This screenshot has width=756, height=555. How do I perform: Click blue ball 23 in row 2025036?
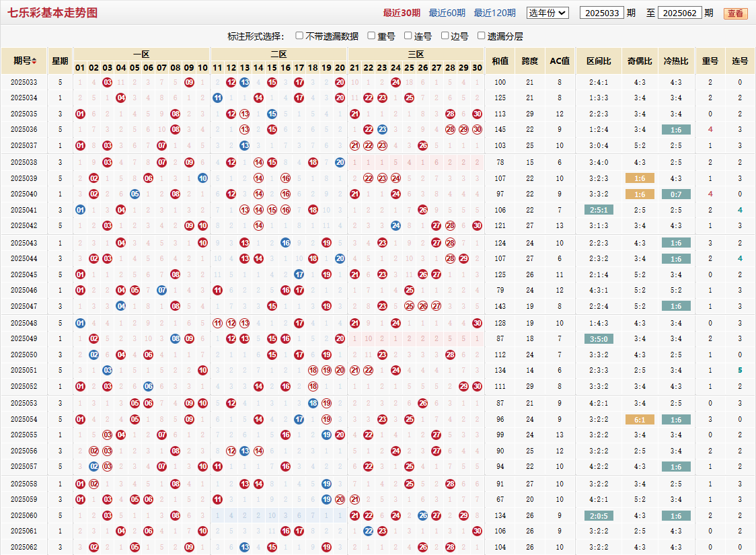[382, 129]
